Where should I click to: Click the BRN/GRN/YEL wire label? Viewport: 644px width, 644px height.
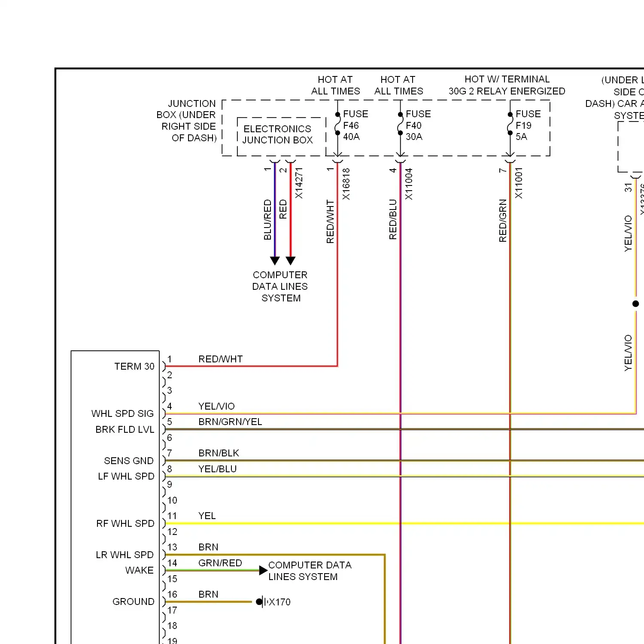click(x=230, y=422)
